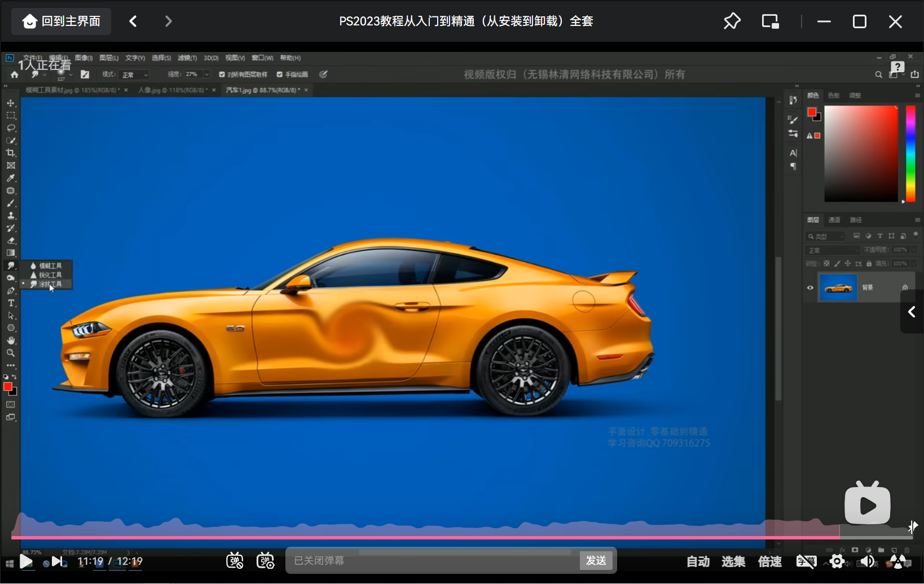Select the Eyedropper tool
The image size is (924, 584).
click(11, 178)
